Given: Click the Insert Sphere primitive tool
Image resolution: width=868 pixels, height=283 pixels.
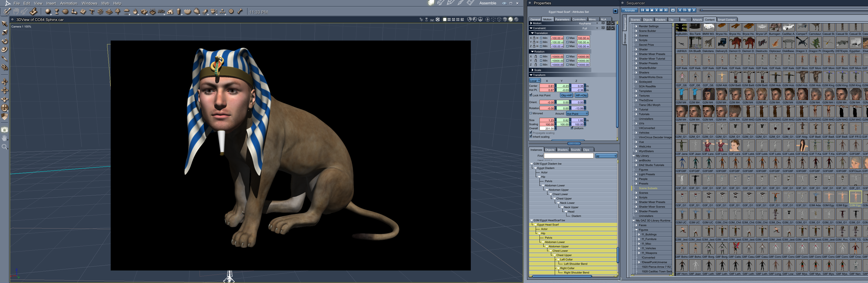Looking at the screenshot, I should click(x=48, y=12).
